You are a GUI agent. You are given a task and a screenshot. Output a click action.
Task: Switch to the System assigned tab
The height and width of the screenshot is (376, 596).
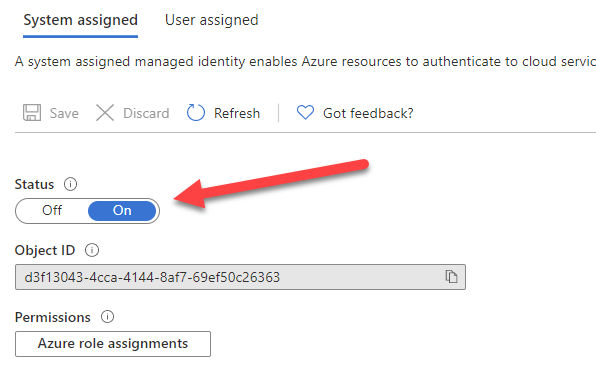click(x=80, y=20)
